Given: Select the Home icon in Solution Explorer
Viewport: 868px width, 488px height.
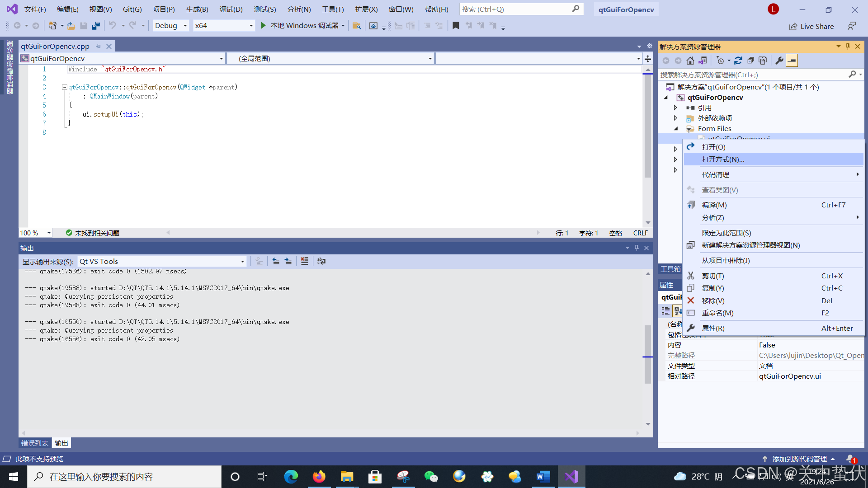Looking at the screenshot, I should (690, 60).
